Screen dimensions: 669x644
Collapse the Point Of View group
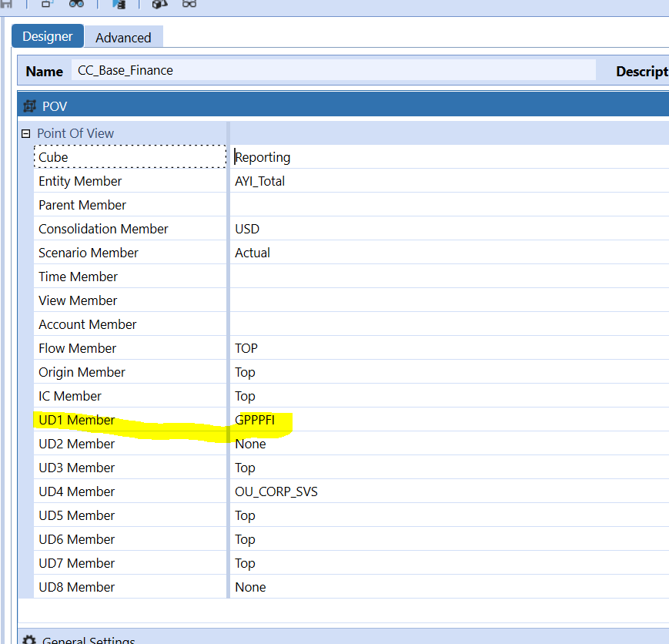coord(25,133)
